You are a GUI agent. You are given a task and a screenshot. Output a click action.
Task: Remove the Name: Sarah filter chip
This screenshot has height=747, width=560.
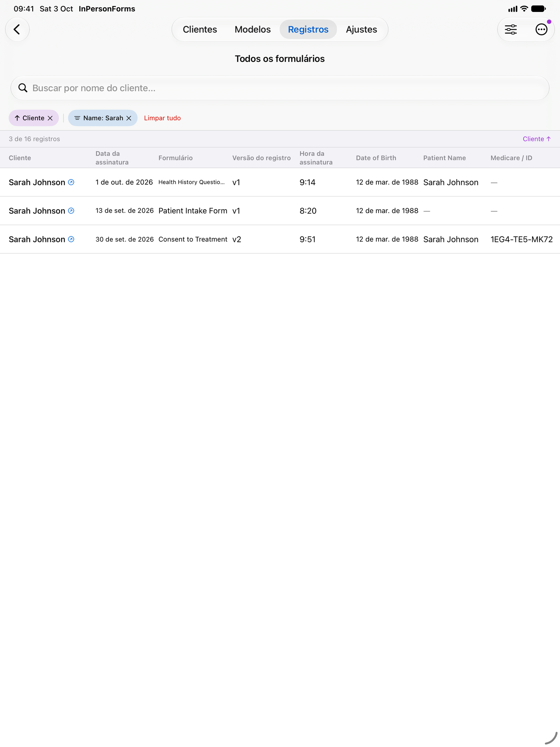point(129,118)
